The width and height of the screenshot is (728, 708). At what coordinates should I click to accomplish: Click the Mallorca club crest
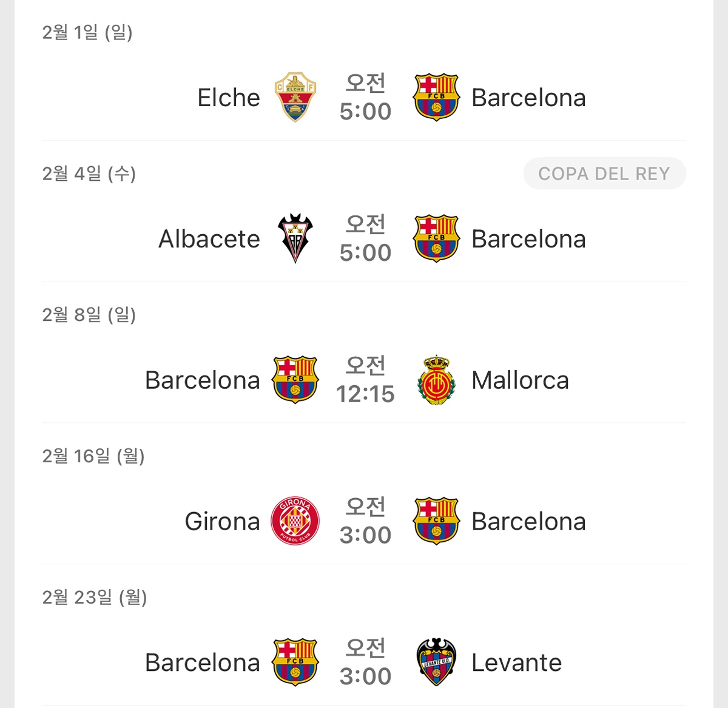(x=436, y=380)
